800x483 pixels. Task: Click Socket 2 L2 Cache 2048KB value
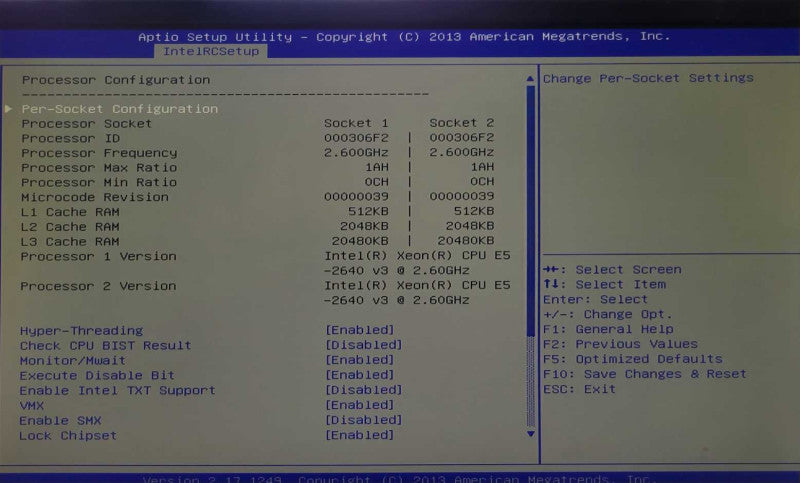point(470,226)
